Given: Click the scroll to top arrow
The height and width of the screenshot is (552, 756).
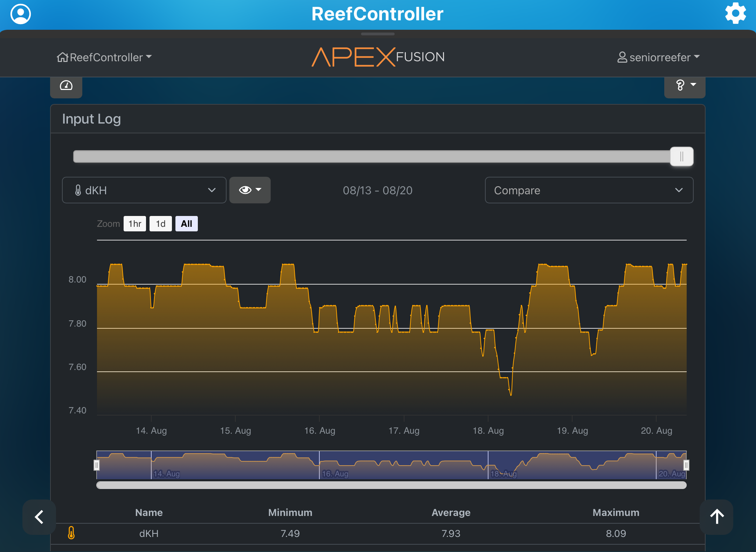Looking at the screenshot, I should click(716, 517).
